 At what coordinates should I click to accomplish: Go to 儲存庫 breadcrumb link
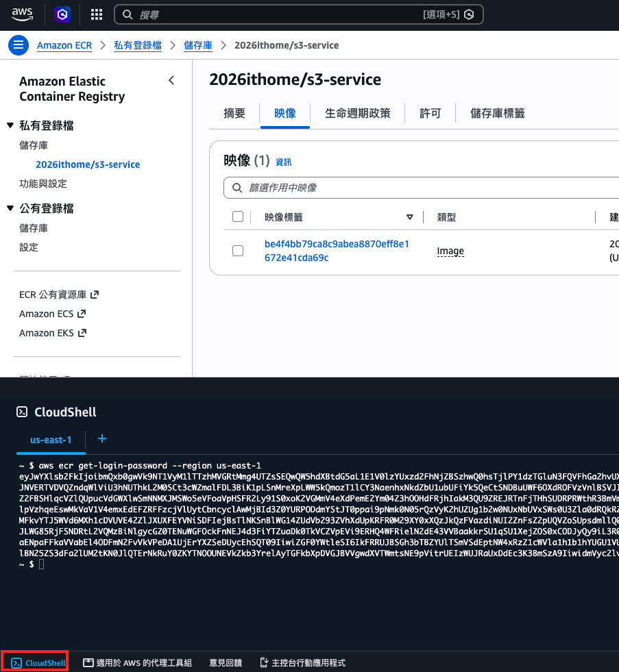tap(197, 45)
